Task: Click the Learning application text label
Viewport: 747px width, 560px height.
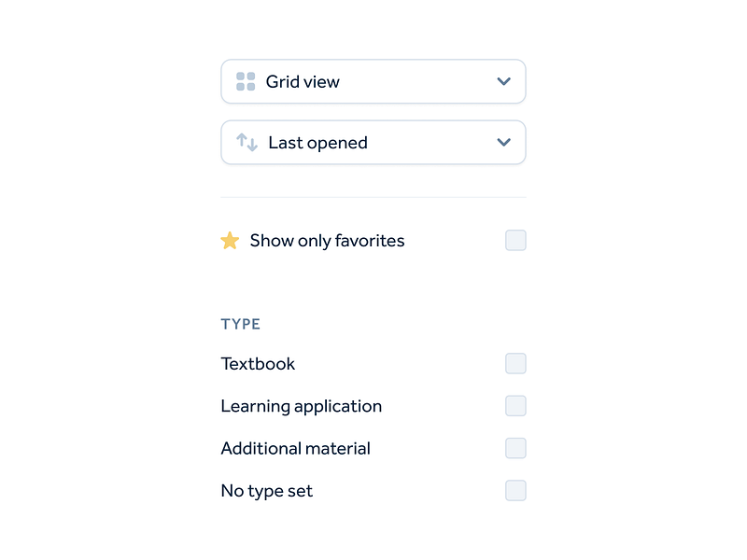Action: point(301,406)
